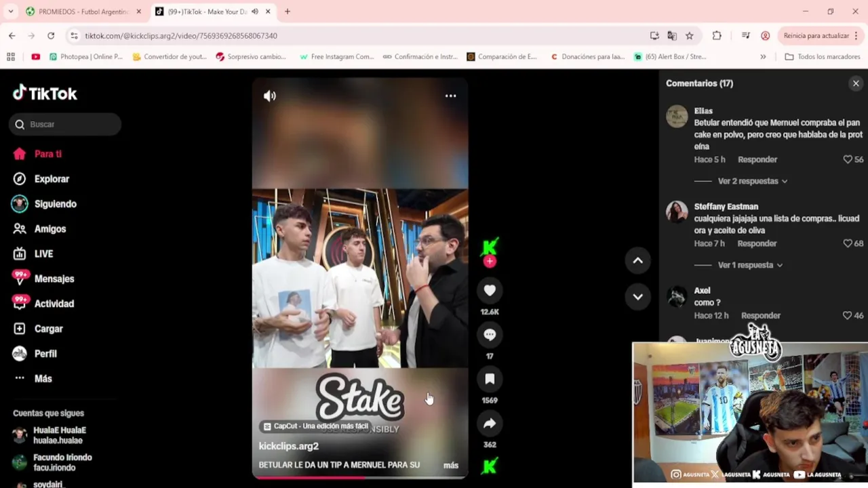Reply to Steffany Eastman's comment
Screen dimensions: 868x488
[757, 243]
